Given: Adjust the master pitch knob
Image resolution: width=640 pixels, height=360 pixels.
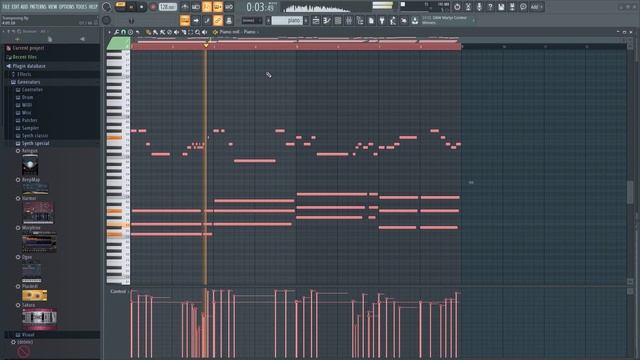Looking at the screenshot, I should point(107,20).
